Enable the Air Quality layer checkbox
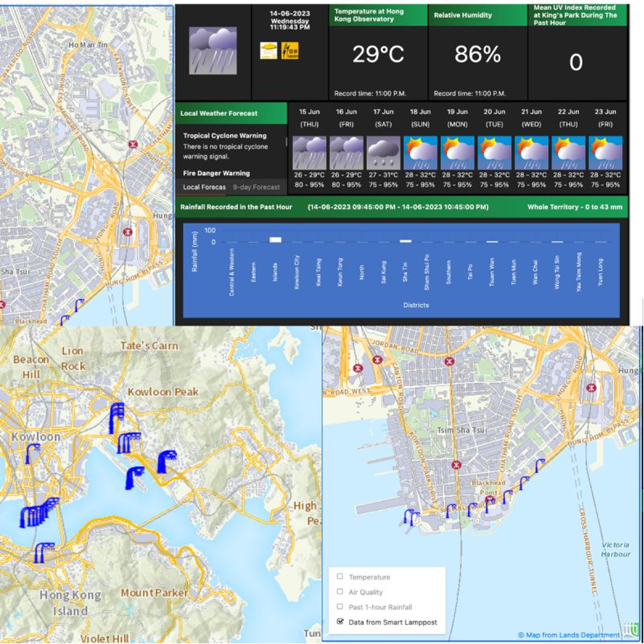Viewport: 644px width, 644px height. click(x=339, y=591)
